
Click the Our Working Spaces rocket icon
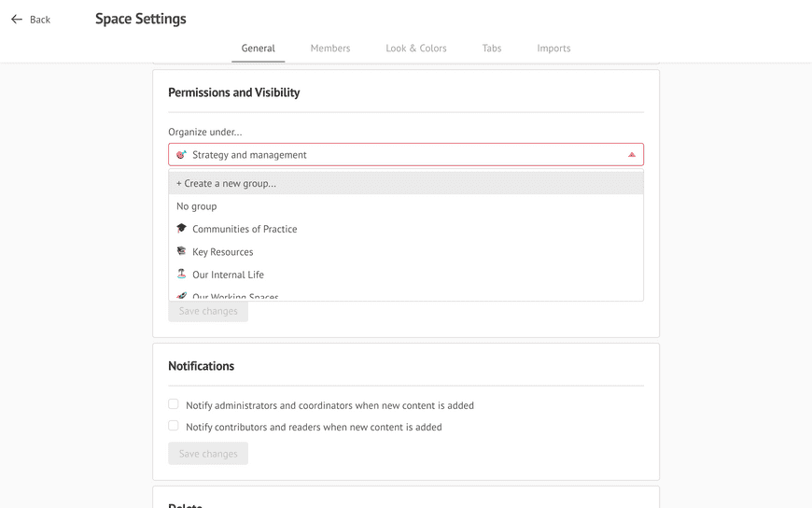[x=181, y=297]
